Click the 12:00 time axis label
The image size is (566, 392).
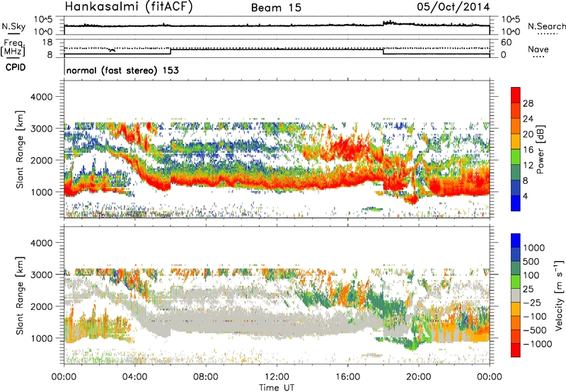coord(277,377)
